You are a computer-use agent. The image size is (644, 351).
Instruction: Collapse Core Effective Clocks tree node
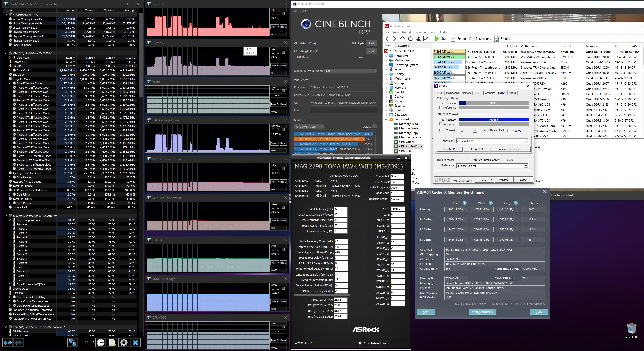click(x=10, y=83)
